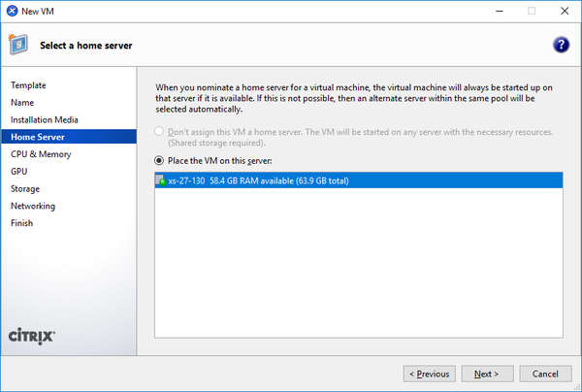Select 'Place the VM on this server' radio
The width and height of the screenshot is (582, 392).
(159, 160)
